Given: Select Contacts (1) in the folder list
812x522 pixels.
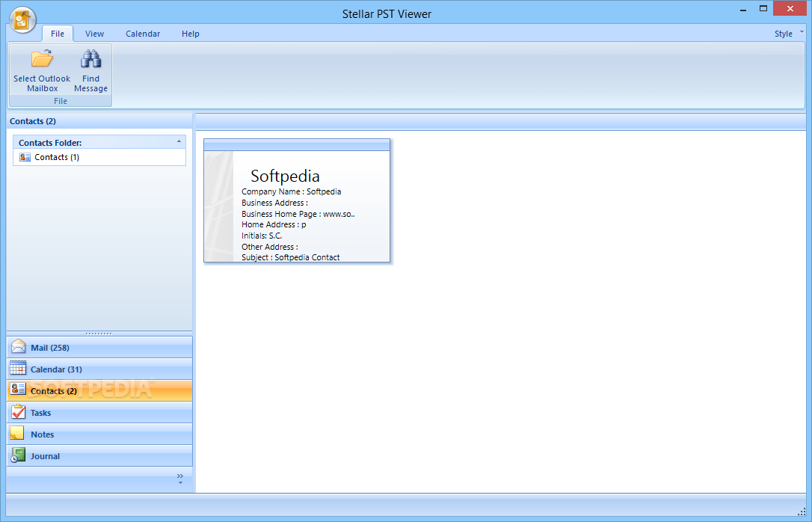Looking at the screenshot, I should click(x=99, y=157).
